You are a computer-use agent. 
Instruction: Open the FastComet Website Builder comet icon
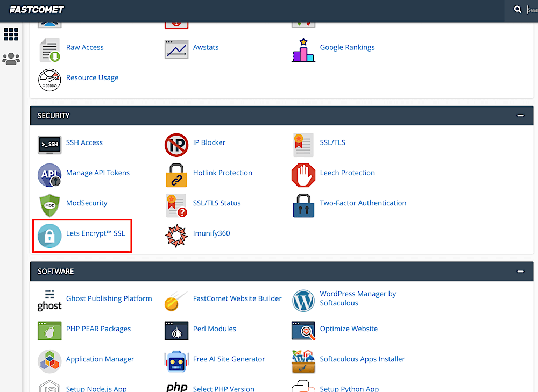tap(176, 301)
